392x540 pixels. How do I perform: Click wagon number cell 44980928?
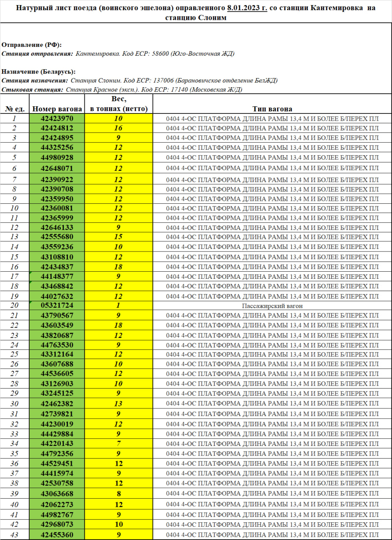[x=57, y=157]
